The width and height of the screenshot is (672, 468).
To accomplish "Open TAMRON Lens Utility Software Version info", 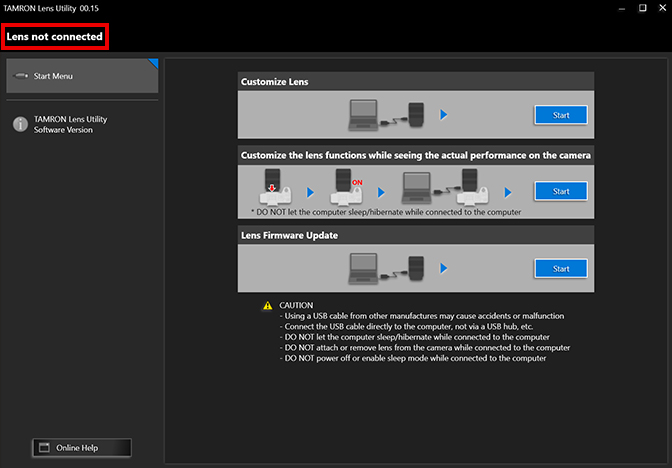I will (x=70, y=124).
